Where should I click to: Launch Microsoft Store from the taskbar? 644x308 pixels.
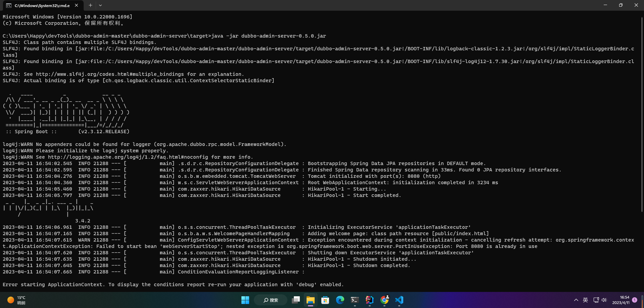tap(325, 300)
